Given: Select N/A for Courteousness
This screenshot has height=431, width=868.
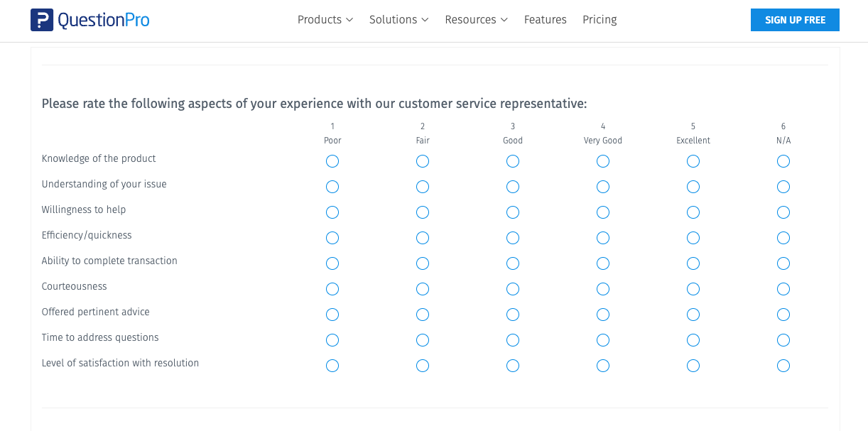Looking at the screenshot, I should [x=783, y=289].
